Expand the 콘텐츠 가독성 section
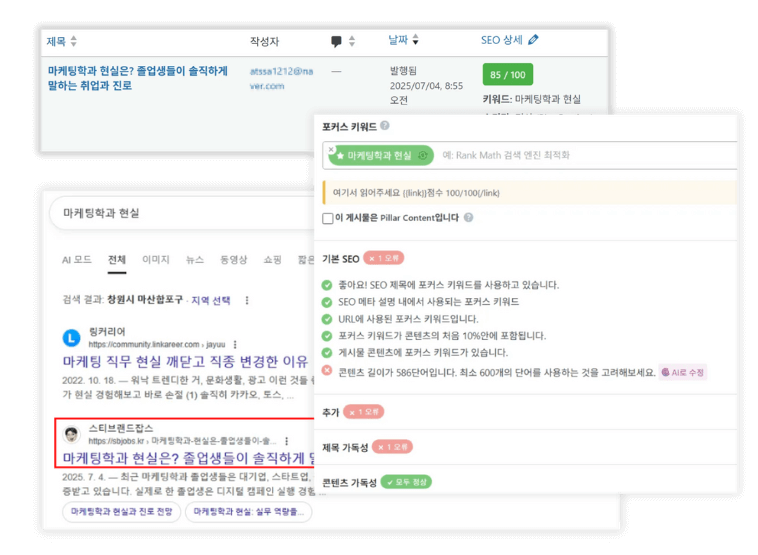 click(x=526, y=482)
